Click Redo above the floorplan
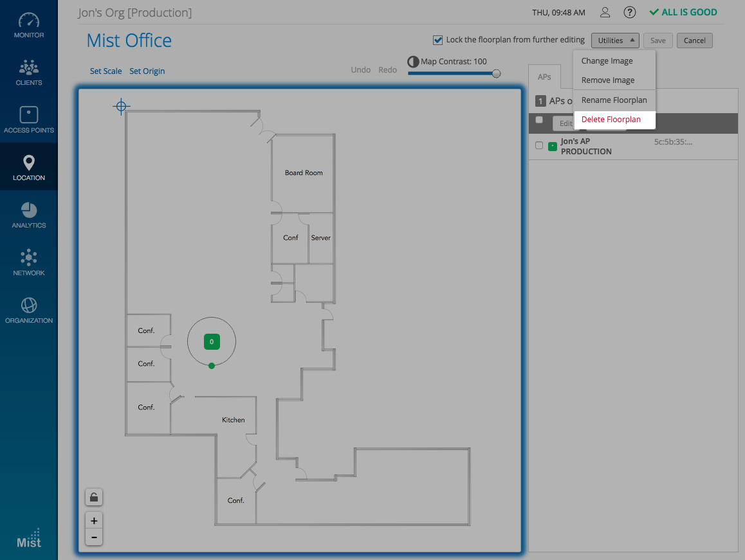Viewport: 745px width, 560px height. point(387,70)
